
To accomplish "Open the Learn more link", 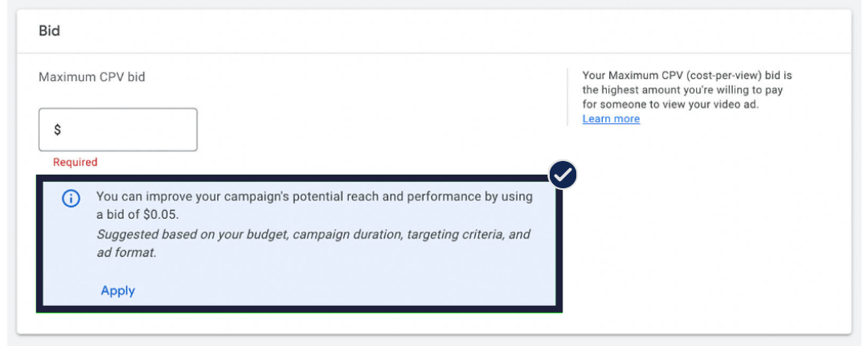I will point(611,119).
